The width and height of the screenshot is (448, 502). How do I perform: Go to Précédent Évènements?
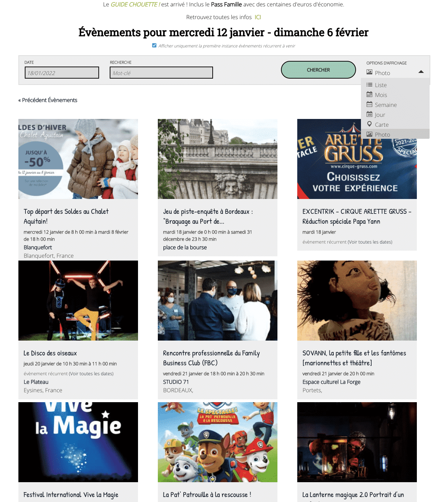click(x=48, y=100)
